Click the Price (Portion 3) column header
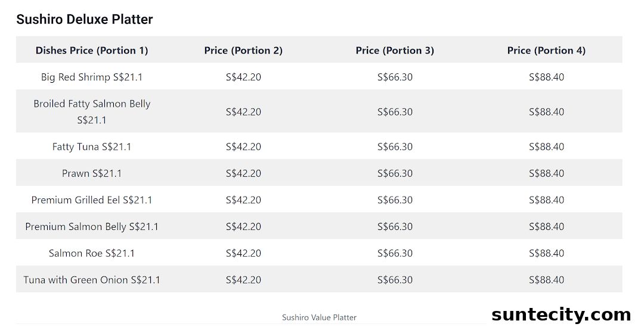This screenshot has width=644, height=333. (395, 51)
